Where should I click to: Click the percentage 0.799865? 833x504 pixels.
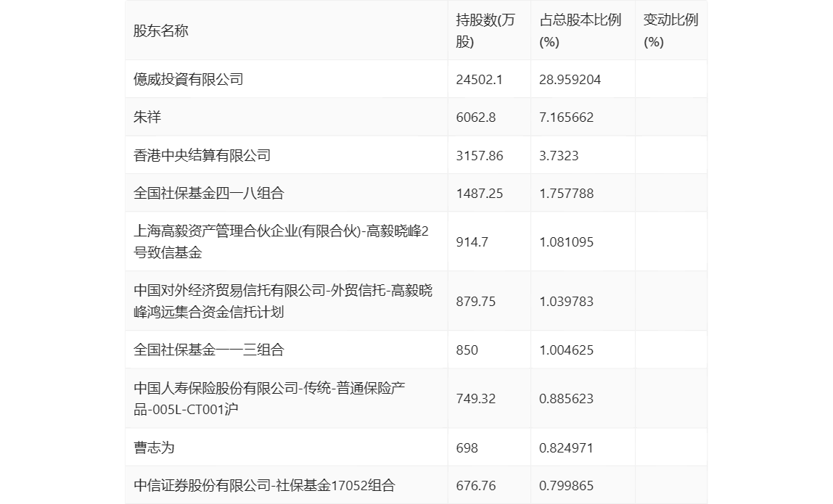pyautogui.click(x=566, y=485)
